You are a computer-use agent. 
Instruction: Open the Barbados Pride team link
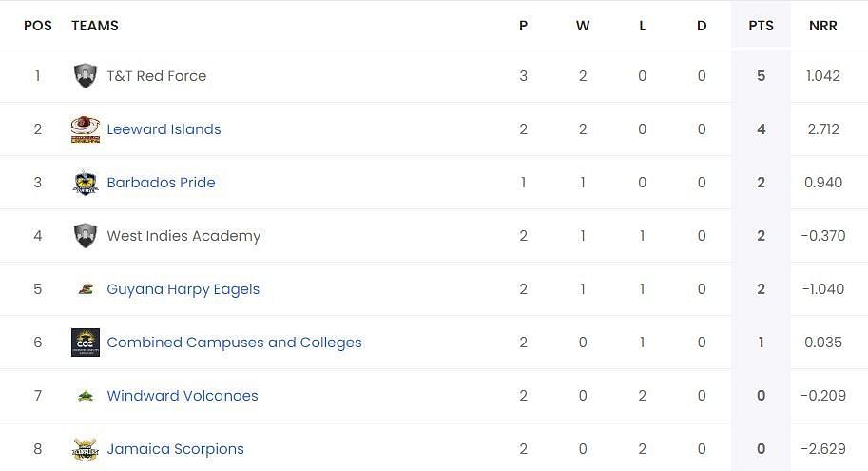tap(161, 183)
